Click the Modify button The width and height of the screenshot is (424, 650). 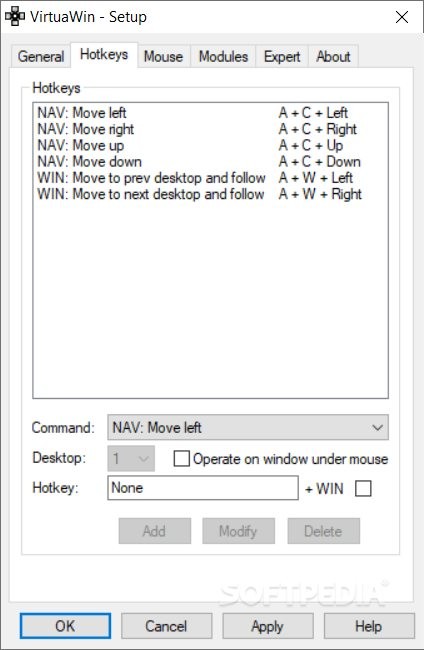point(238,531)
